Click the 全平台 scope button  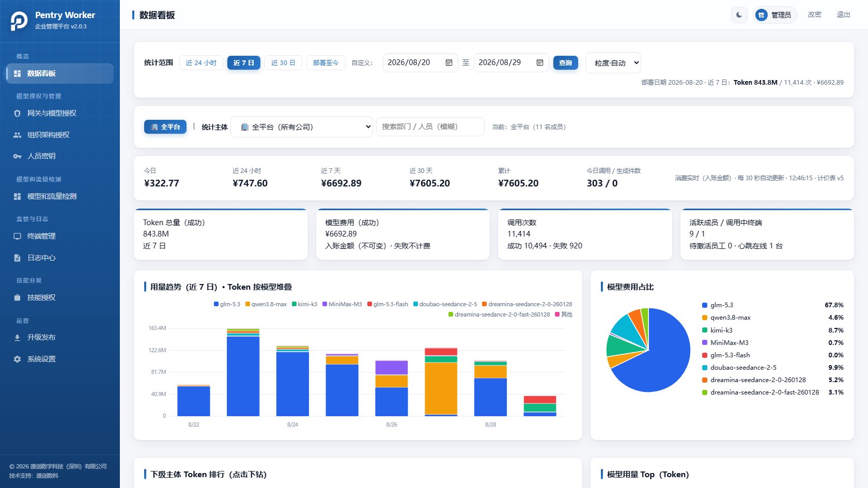pos(165,127)
